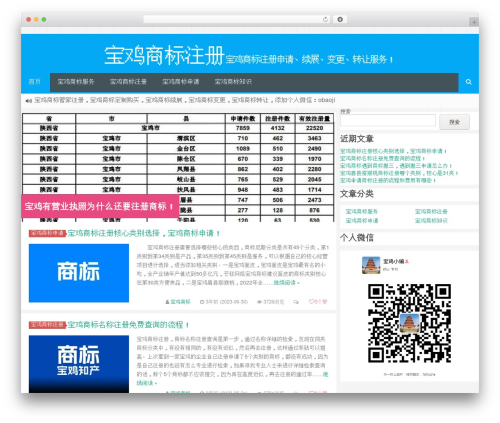This screenshot has height=423, width=500.
Task: Click the 金台区 cell in the table
Action: point(186,149)
